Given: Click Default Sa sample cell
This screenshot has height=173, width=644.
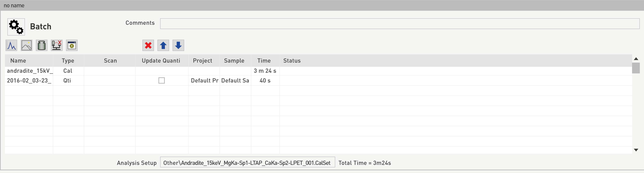Looking at the screenshot, I should (235, 81).
